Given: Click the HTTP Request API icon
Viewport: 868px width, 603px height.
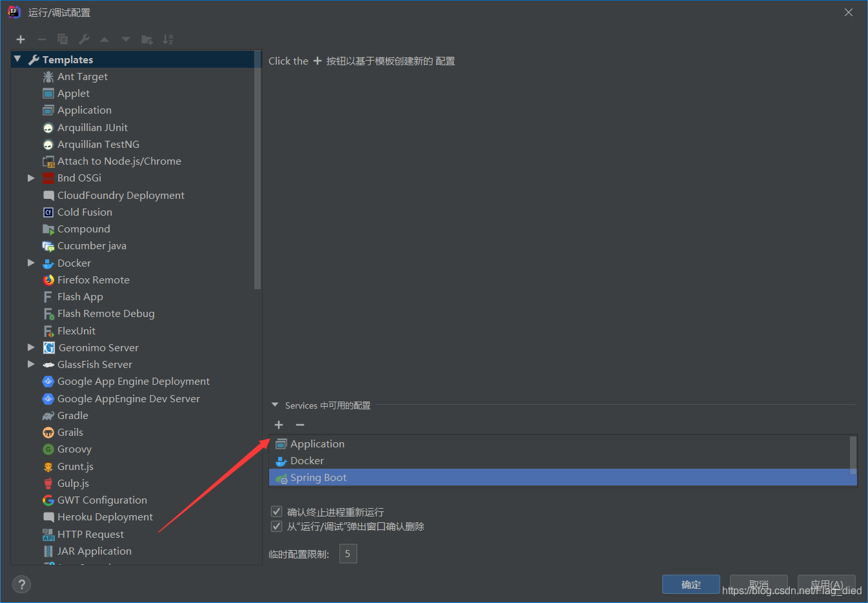Looking at the screenshot, I should [48, 535].
